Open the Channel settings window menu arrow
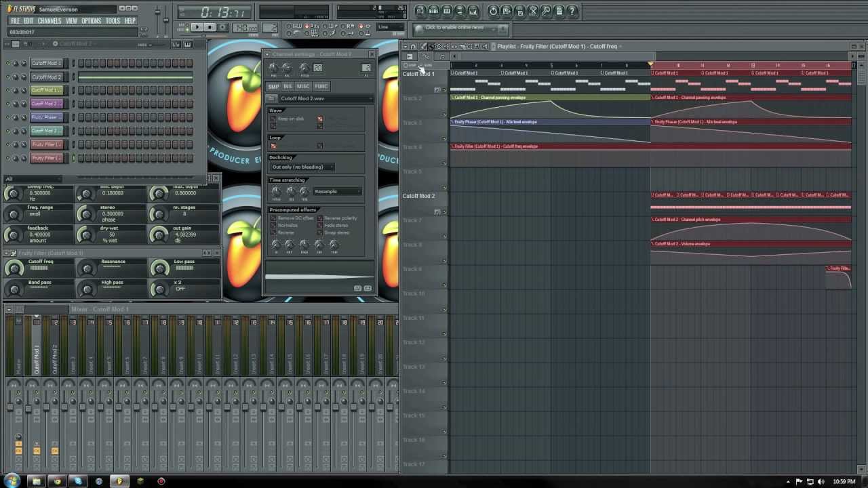The width and height of the screenshot is (868, 488). 267,54
